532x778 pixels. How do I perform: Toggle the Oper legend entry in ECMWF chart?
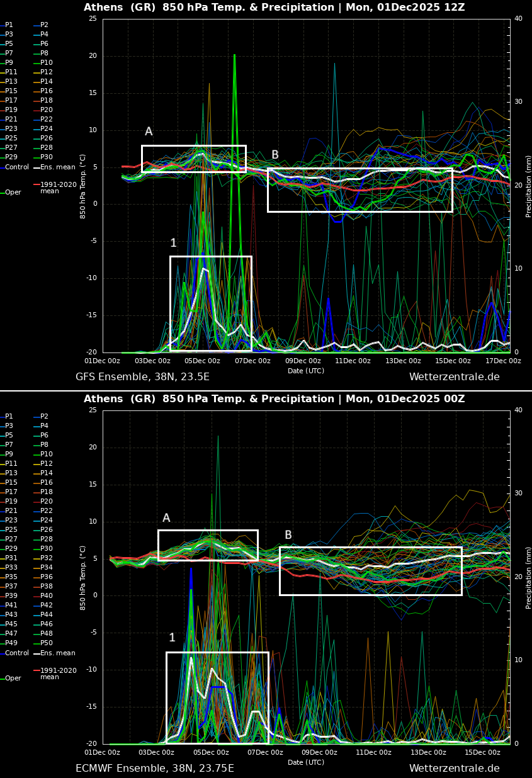(13, 679)
